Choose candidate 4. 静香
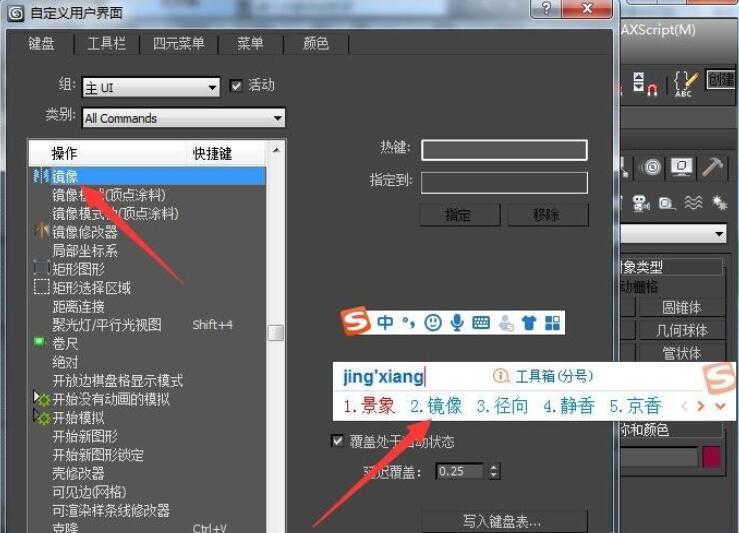 point(569,406)
